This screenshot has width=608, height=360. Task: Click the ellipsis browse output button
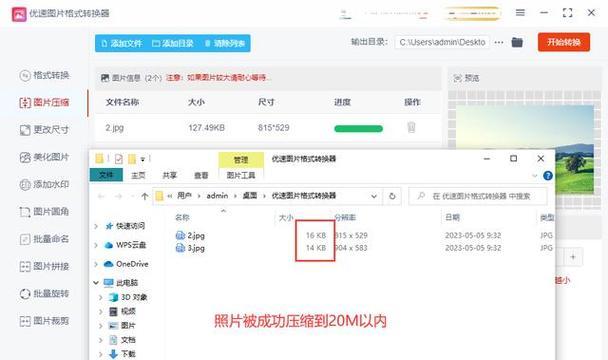pyautogui.click(x=499, y=42)
